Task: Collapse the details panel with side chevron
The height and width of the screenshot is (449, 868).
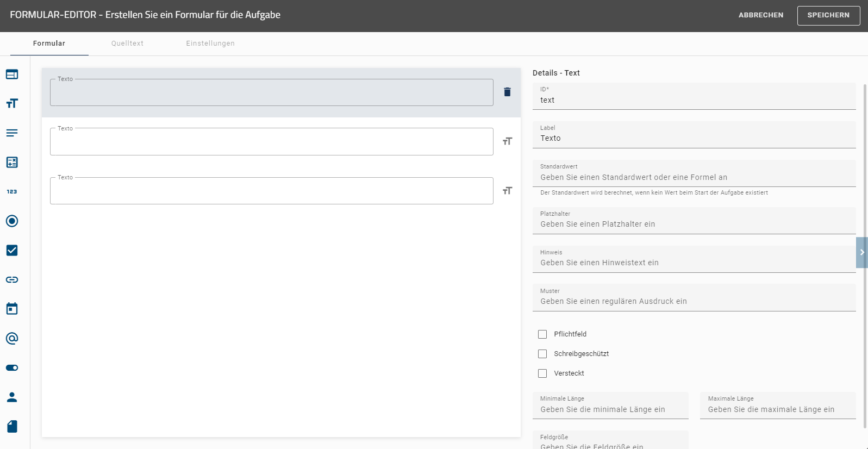Action: pyautogui.click(x=861, y=252)
